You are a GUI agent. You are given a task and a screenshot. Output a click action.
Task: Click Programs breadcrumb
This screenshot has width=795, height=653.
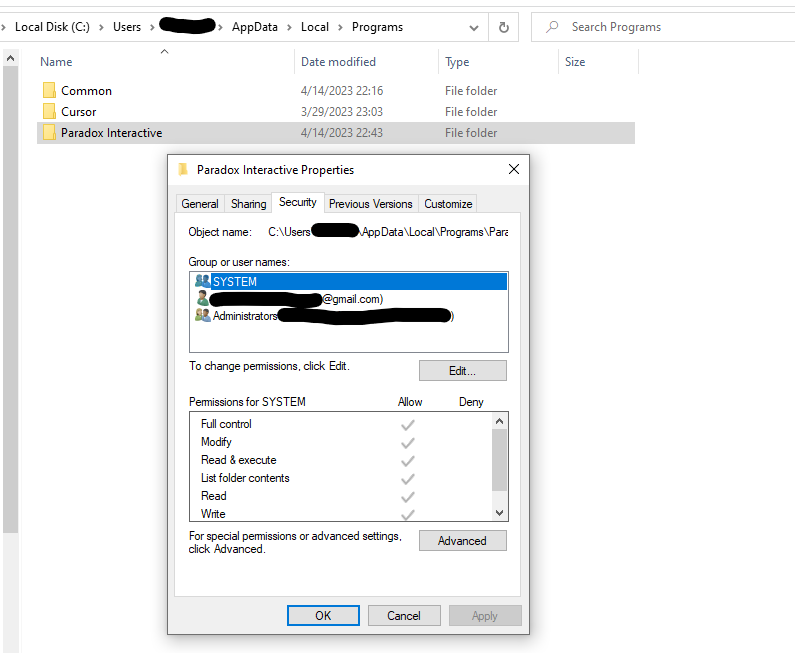pos(377,27)
